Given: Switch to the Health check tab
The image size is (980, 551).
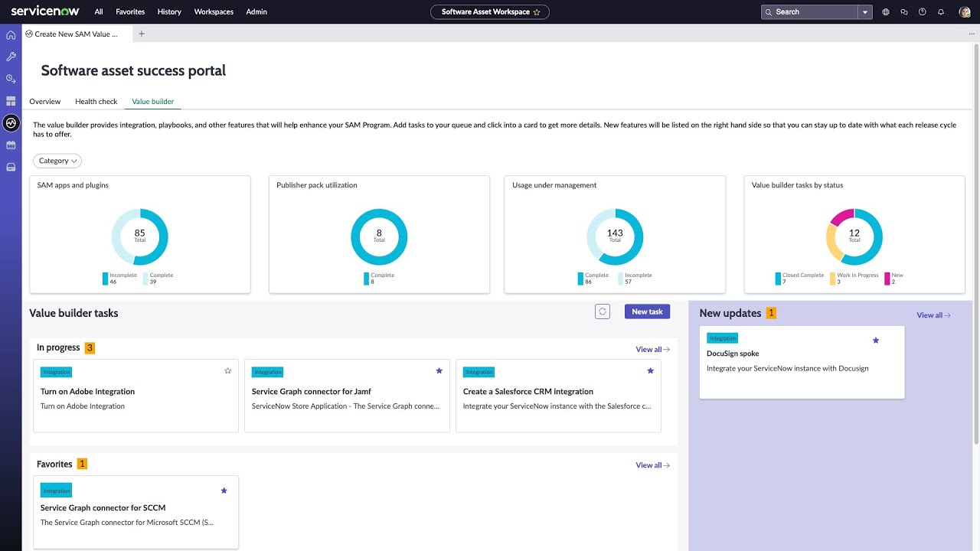Looking at the screenshot, I should [x=96, y=102].
